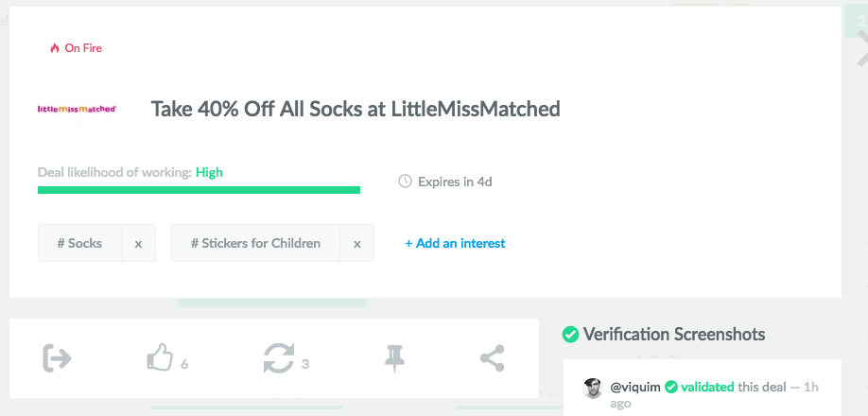The width and height of the screenshot is (868, 416).
Task: Click the go-to-deal exit arrow icon
Action: 58,358
